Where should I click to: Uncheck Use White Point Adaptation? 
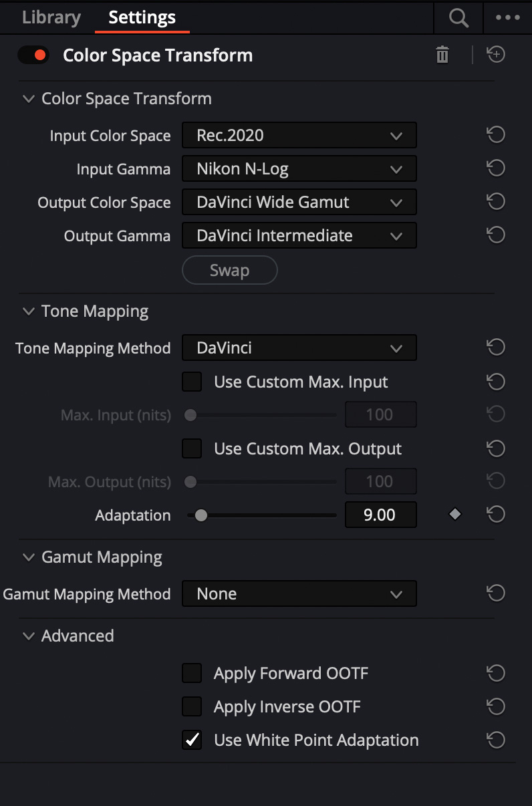pyautogui.click(x=192, y=740)
